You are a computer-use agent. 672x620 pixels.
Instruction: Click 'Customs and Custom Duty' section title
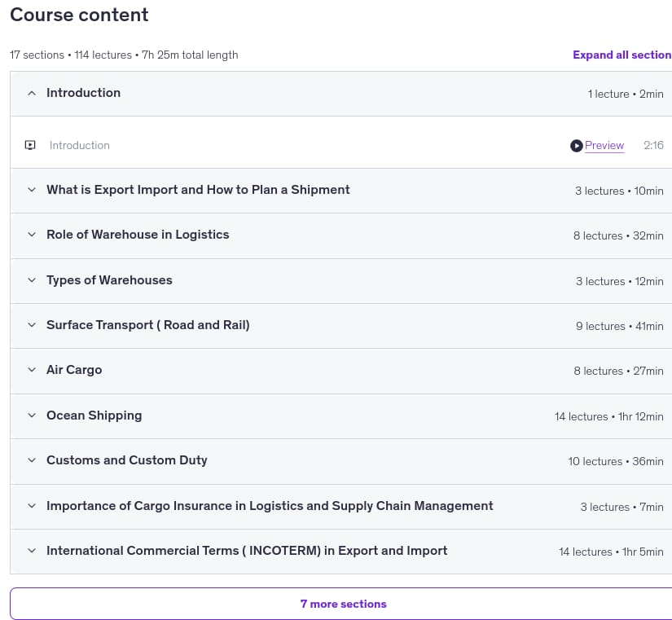coord(127,460)
